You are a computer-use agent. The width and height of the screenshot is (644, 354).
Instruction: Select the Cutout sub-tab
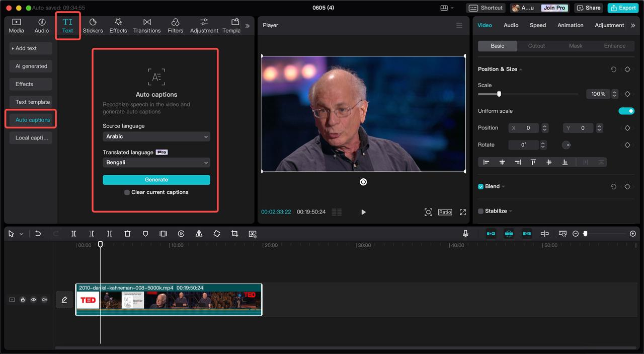pyautogui.click(x=536, y=46)
